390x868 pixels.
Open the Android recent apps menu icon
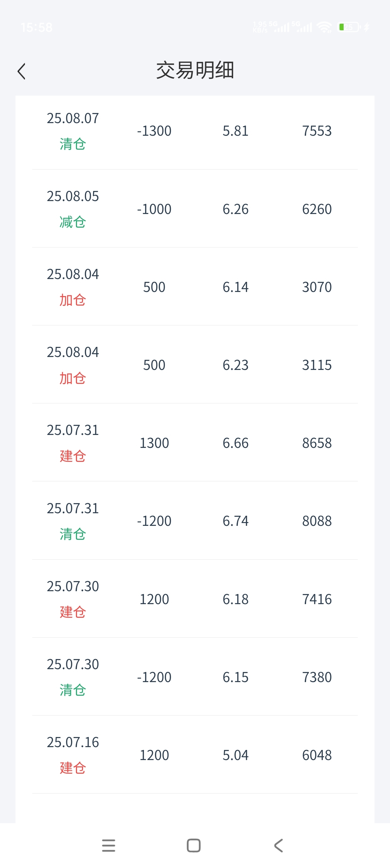[x=109, y=845]
